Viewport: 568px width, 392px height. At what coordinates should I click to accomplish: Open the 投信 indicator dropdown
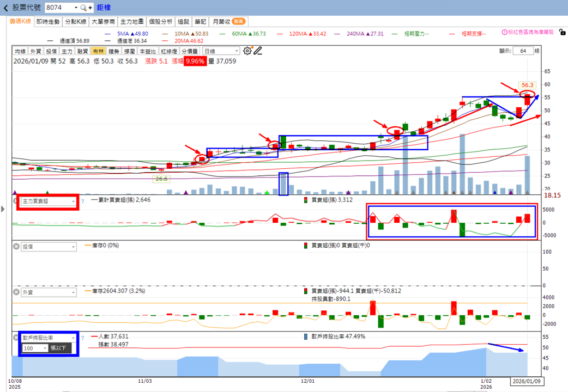coord(49,247)
